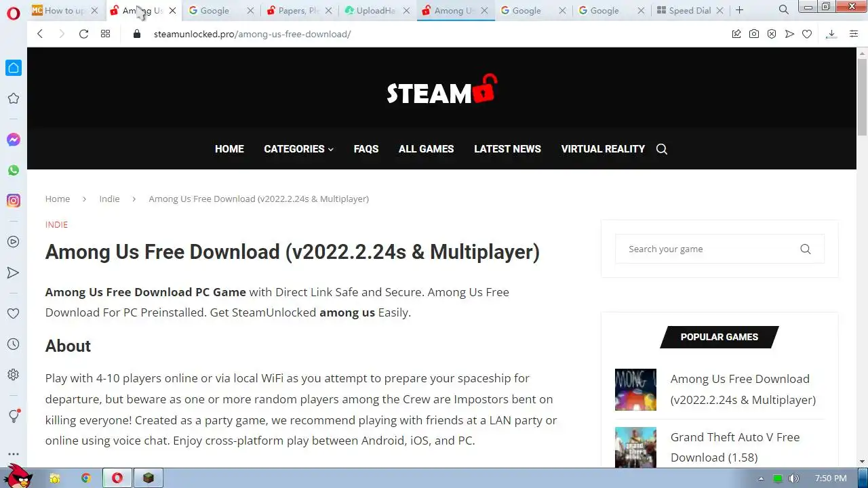
Task: Go to HOME in site menu
Action: (229, 149)
